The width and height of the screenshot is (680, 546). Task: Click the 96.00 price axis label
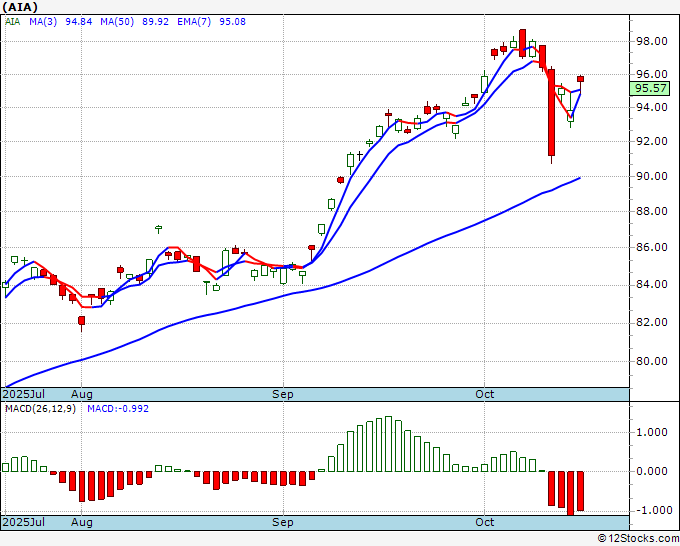tap(651, 74)
